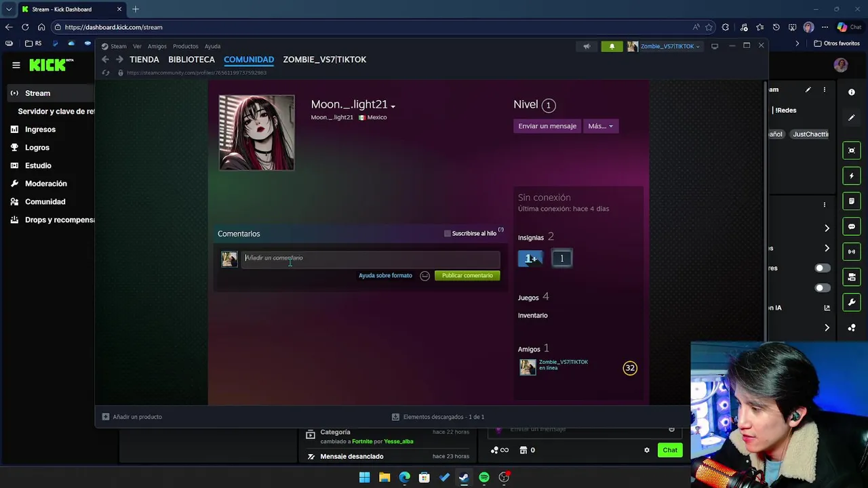Open browser tab list dropdown
This screenshot has width=868, height=488.
(x=9, y=9)
